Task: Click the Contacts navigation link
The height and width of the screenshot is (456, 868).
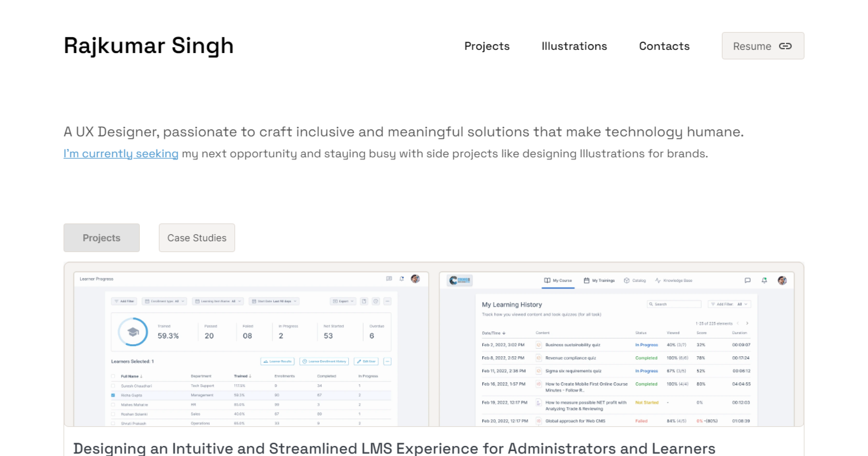Action: pyautogui.click(x=664, y=46)
